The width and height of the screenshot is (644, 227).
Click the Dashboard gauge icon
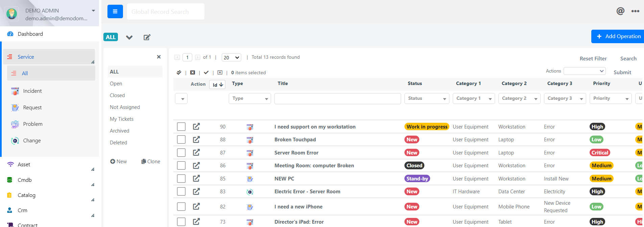[x=10, y=34]
